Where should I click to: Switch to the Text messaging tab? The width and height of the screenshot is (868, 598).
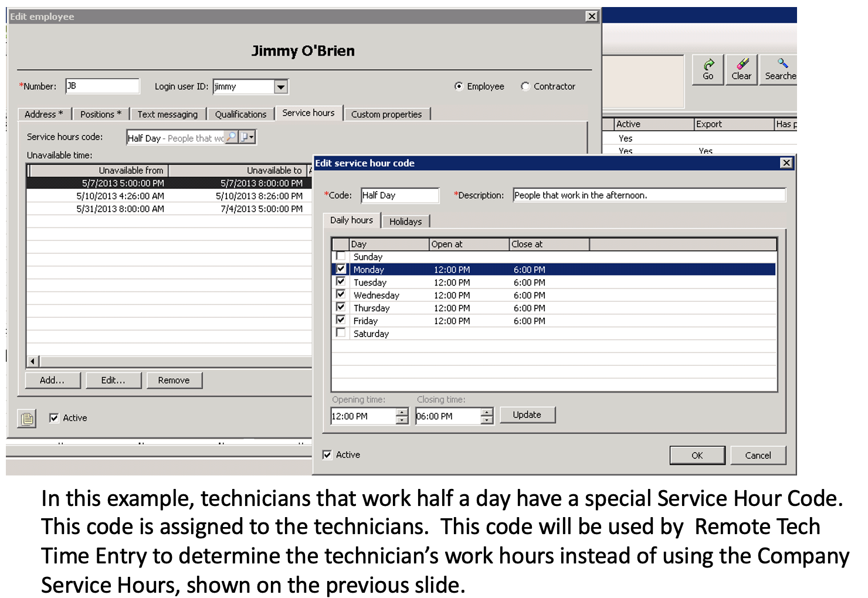click(168, 114)
